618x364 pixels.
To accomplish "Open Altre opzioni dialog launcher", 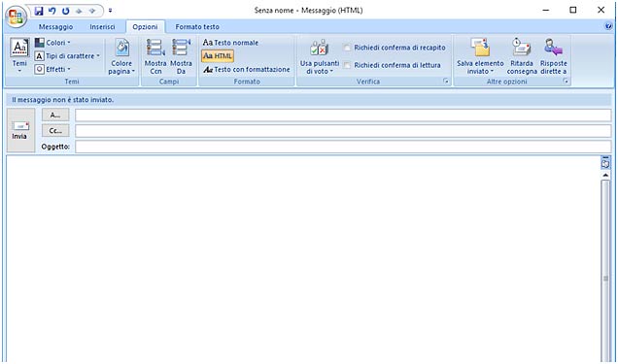I will tap(566, 82).
